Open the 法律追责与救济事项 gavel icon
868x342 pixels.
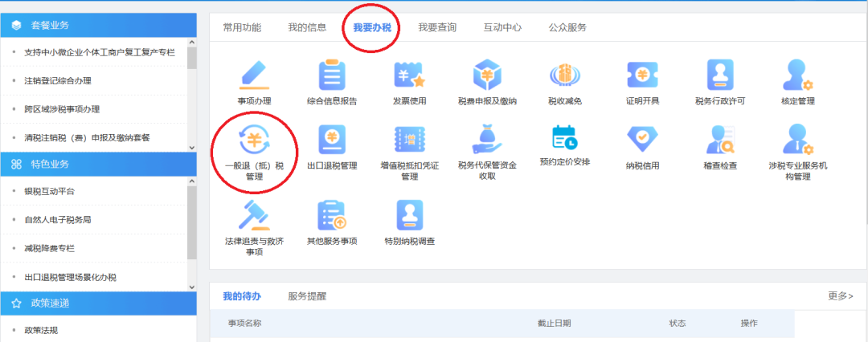coord(254,214)
